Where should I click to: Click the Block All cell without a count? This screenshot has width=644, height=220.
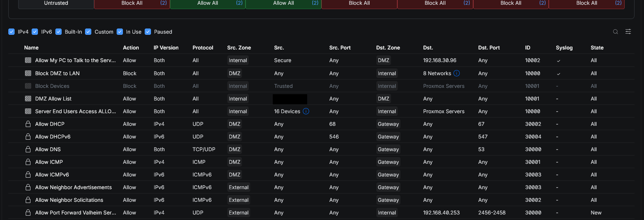359,3
